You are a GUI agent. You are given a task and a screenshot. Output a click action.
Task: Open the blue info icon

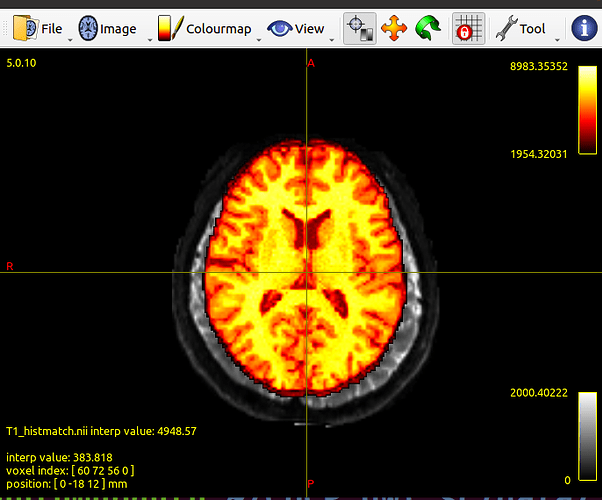coord(584,28)
